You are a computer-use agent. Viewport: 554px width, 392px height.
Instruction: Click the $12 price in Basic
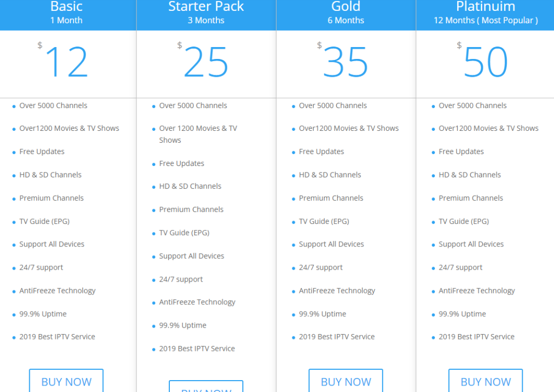66,62
